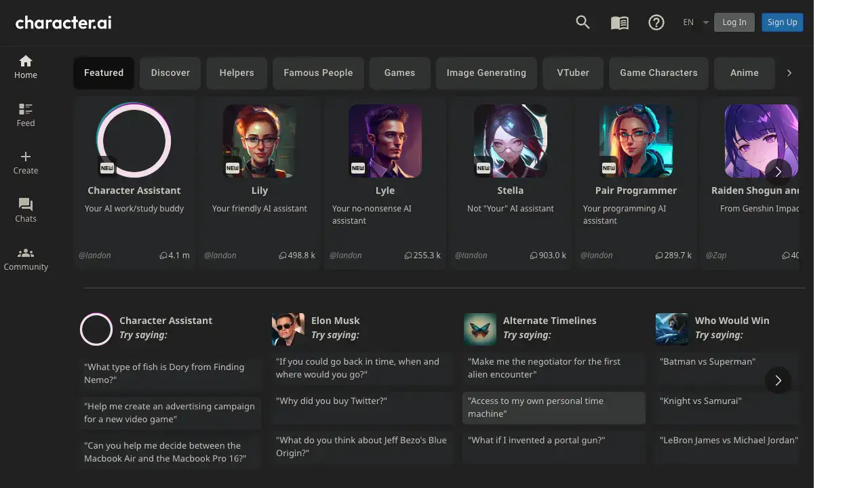Expand the category list with the right chevron
This screenshot has height=488, width=868.
click(x=789, y=73)
